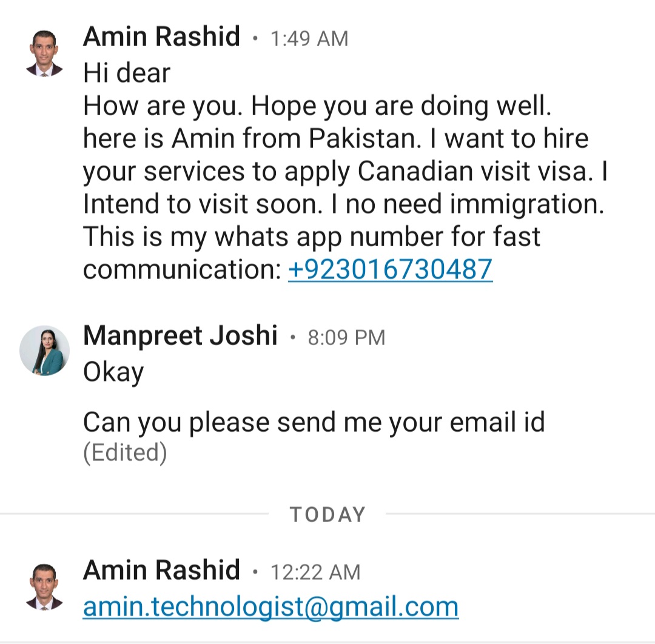655x644 pixels.
Task: Select the 1:49 AM timestamp
Action: point(309,39)
